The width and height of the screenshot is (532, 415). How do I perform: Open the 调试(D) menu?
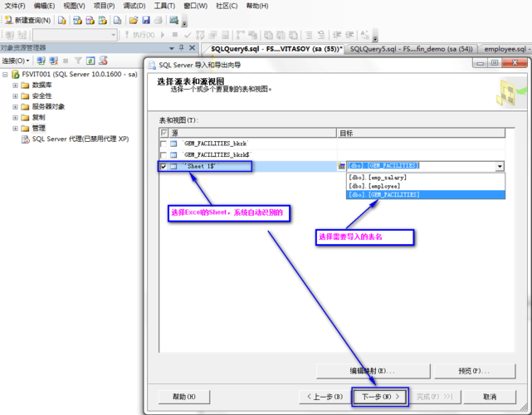coord(134,6)
